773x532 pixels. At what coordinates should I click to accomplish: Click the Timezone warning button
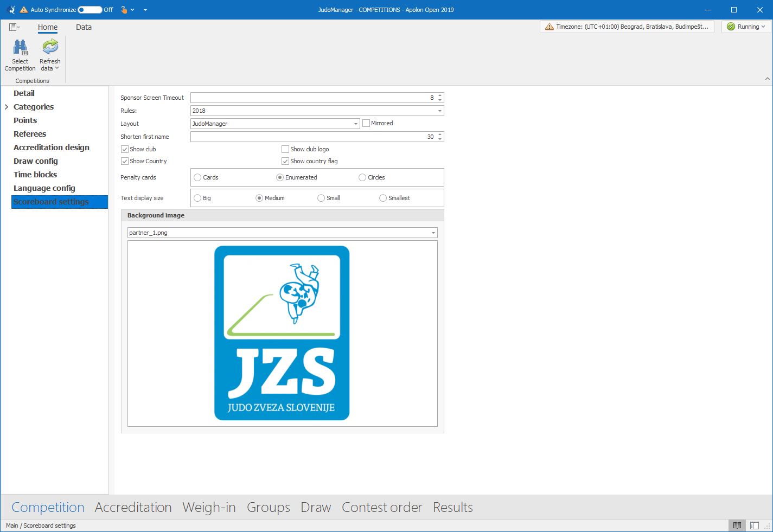tap(627, 27)
